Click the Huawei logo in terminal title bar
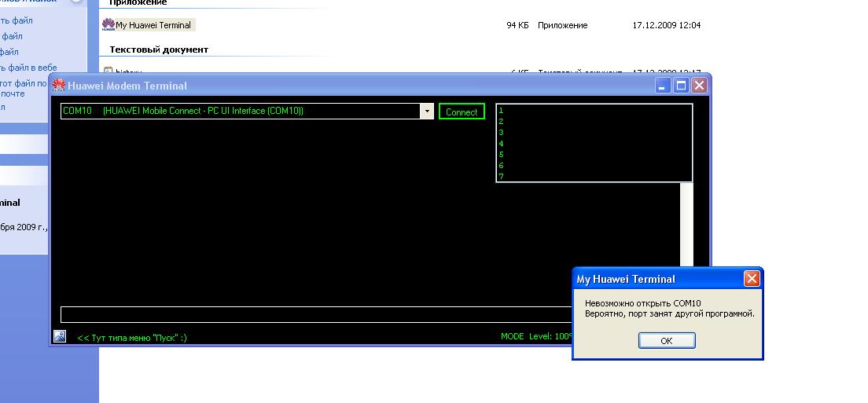Screen dimensions: 868x403 pos(59,86)
